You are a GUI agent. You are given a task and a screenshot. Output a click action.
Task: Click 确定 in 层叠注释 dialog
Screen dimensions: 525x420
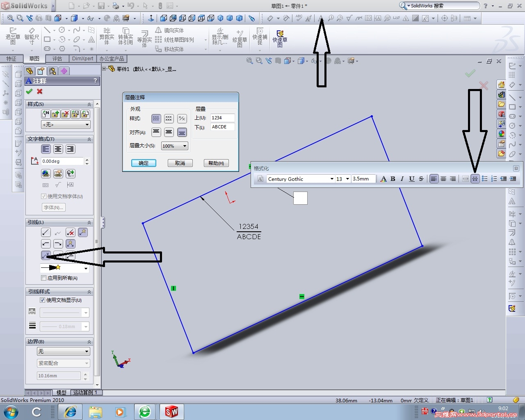(144, 163)
